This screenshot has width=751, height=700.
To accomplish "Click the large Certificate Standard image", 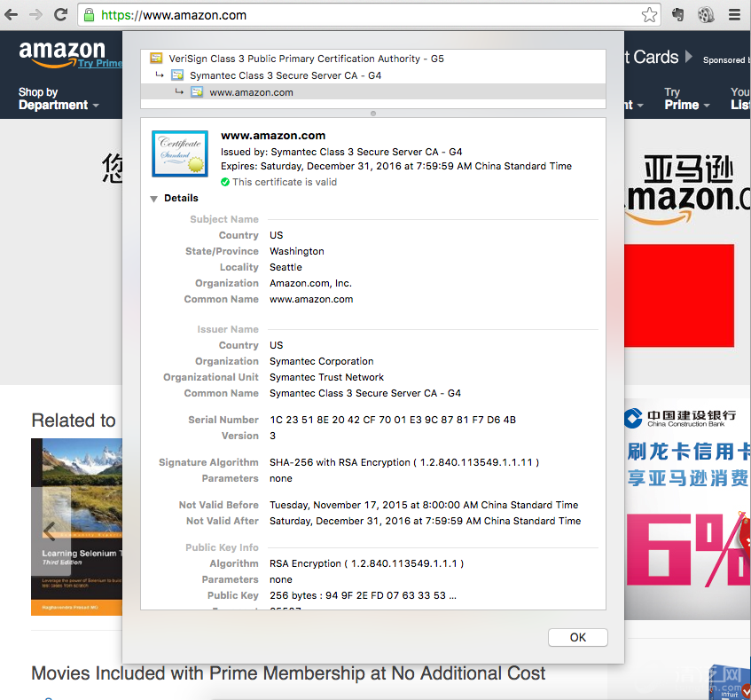I will pyautogui.click(x=179, y=153).
